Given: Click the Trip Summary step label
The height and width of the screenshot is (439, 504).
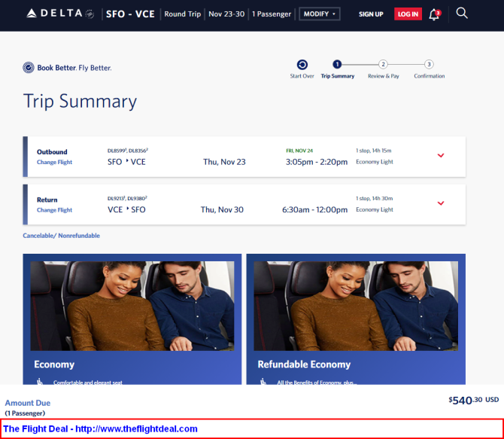Looking at the screenshot, I should 338,76.
